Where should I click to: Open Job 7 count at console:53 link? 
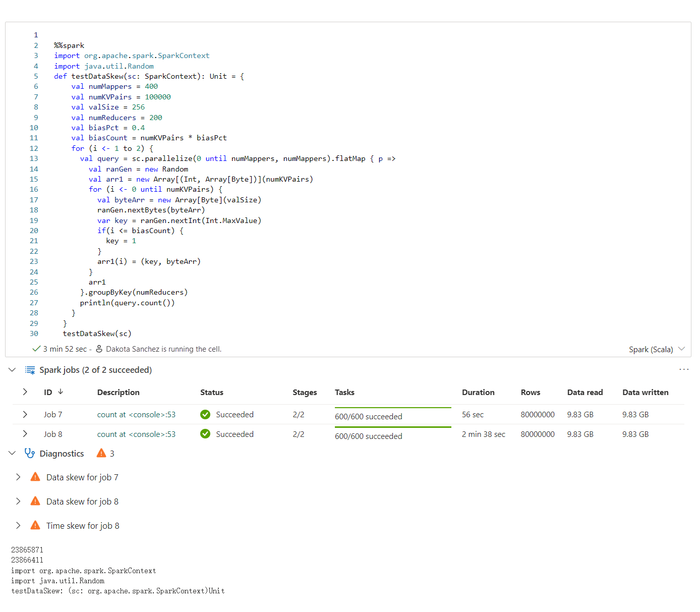click(136, 414)
